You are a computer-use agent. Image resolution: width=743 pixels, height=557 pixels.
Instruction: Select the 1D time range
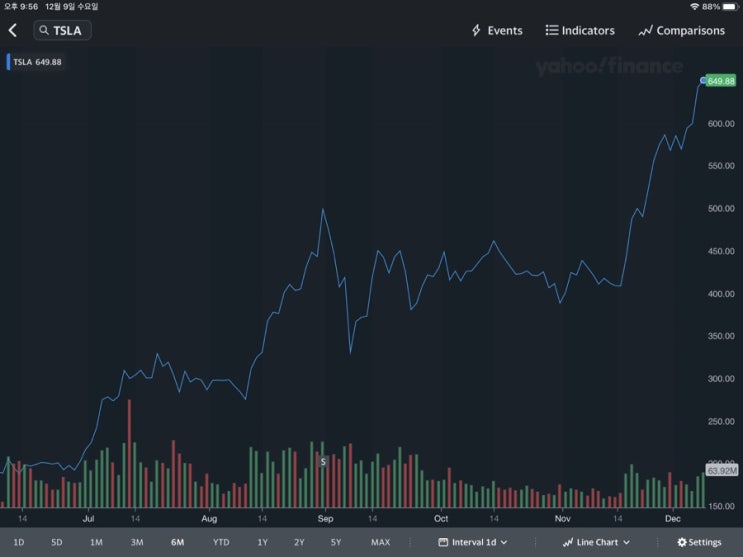pos(19,542)
